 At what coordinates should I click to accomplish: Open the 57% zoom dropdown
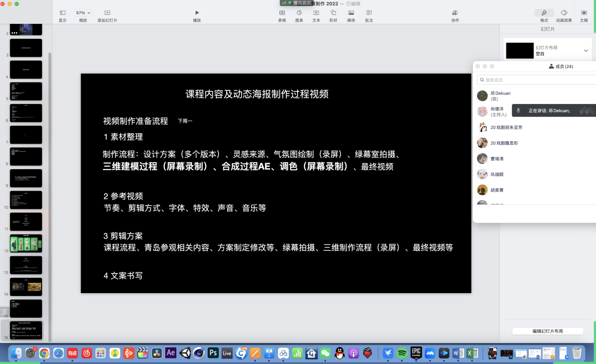click(83, 13)
